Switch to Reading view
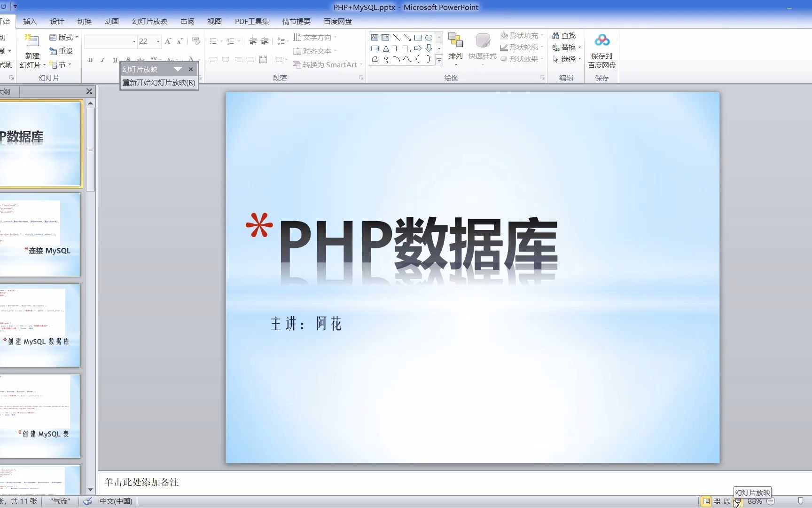The height and width of the screenshot is (508, 812). tap(727, 501)
